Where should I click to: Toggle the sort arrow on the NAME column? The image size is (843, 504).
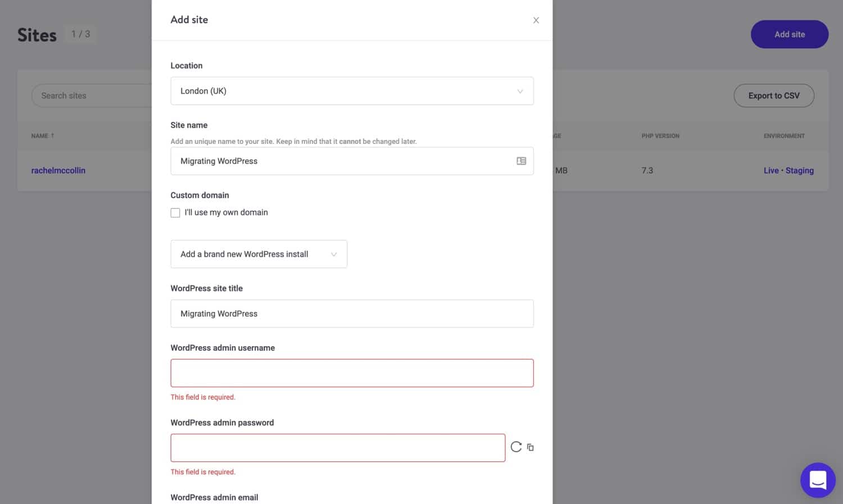[x=52, y=135]
